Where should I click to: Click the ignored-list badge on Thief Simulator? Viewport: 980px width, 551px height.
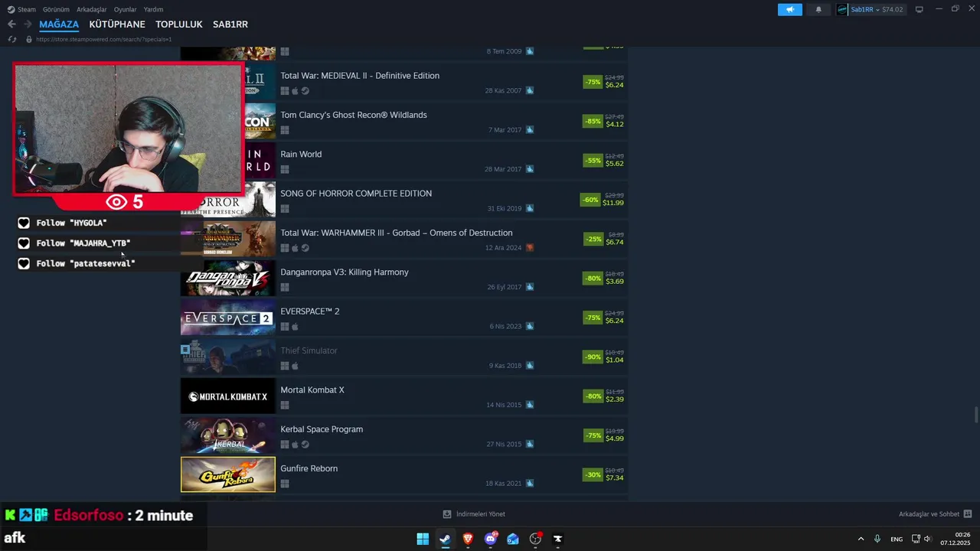[x=185, y=349]
